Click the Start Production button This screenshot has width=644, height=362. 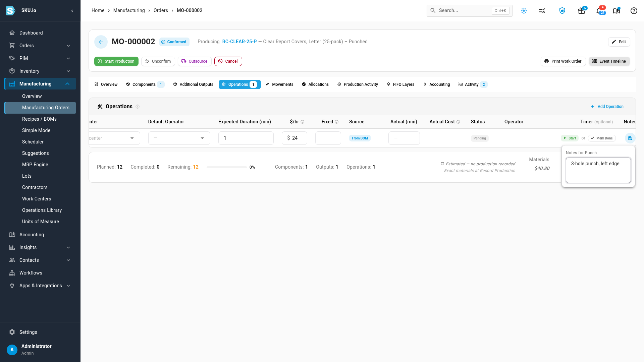coord(116,61)
